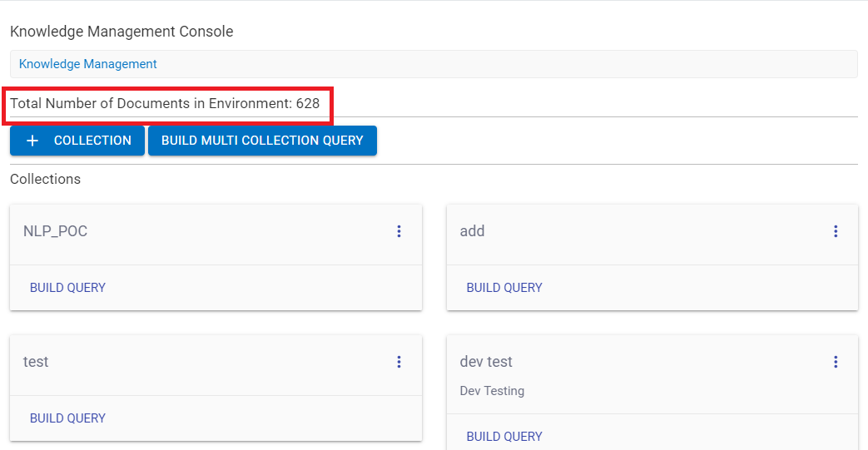Click the Collections section heading
This screenshot has height=450, width=868.
(46, 179)
